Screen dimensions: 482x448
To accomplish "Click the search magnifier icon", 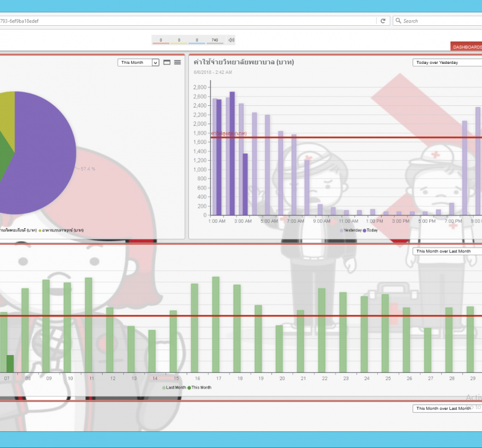I will (398, 21).
